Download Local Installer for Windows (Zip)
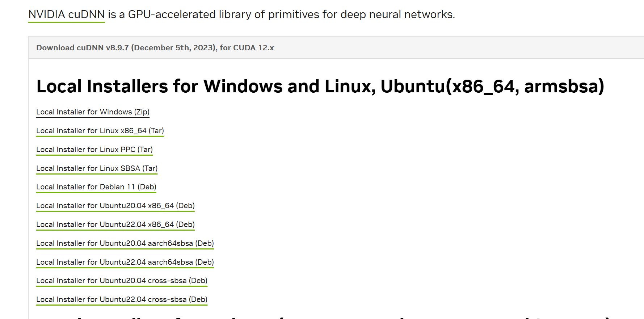Viewport: 644px width, 319px height. click(x=93, y=112)
